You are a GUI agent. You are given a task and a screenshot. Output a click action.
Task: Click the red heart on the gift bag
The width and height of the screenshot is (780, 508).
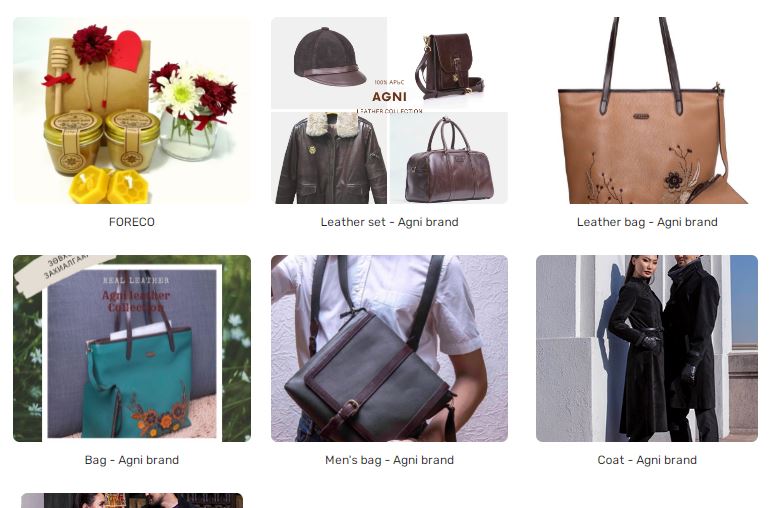(x=126, y=51)
